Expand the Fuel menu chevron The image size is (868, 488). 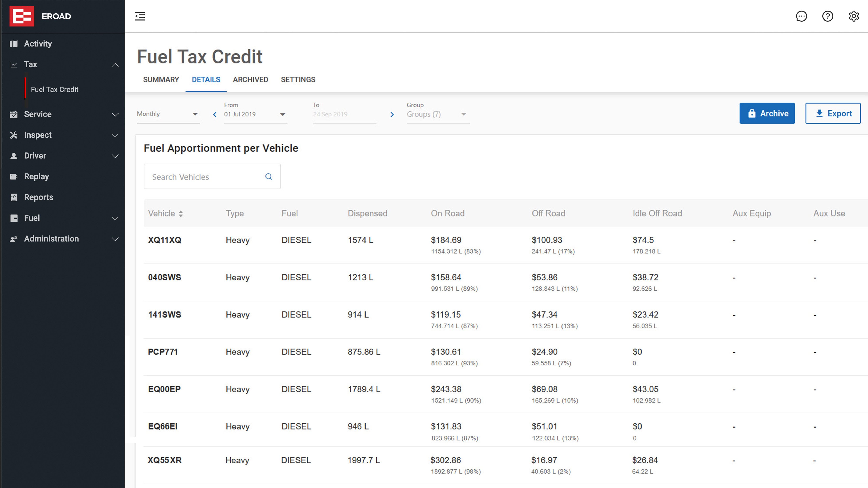coord(115,218)
